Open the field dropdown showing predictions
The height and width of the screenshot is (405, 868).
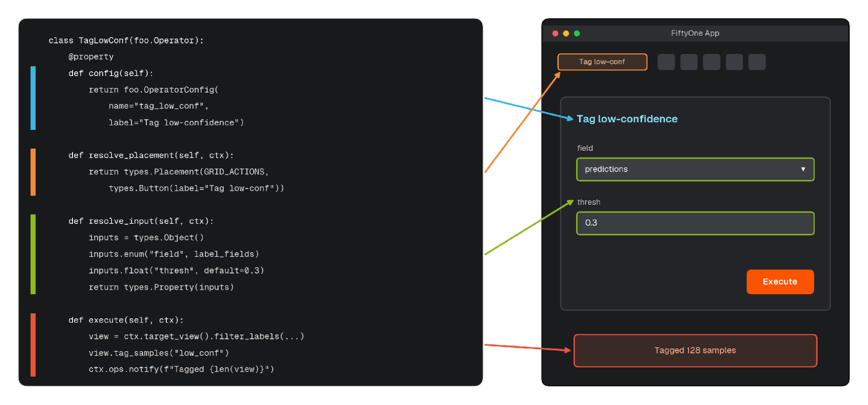695,169
